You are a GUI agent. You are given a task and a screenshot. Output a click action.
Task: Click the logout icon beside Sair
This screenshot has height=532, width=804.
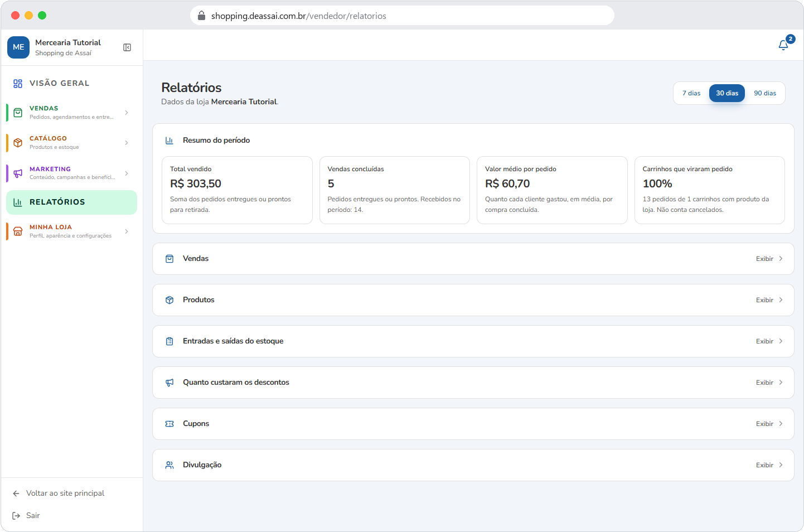pos(16,516)
